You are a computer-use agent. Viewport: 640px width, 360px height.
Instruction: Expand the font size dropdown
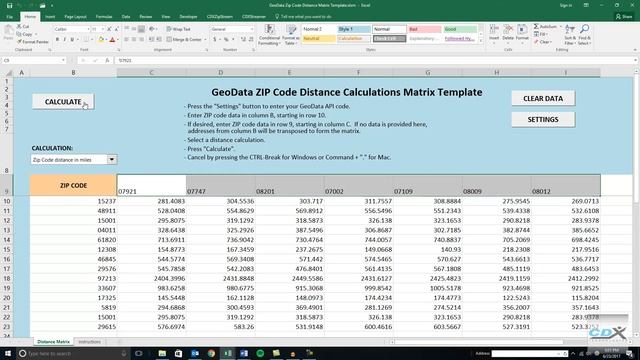coord(102,29)
